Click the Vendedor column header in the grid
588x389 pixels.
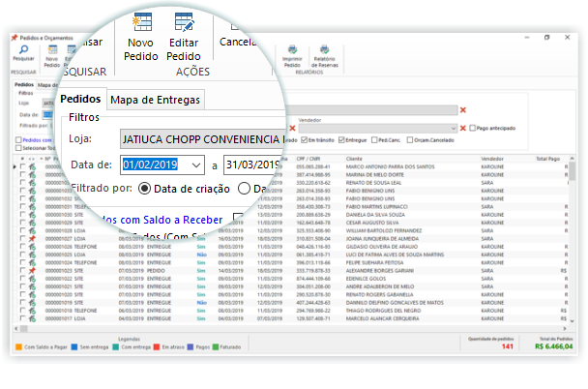pyautogui.click(x=492, y=159)
